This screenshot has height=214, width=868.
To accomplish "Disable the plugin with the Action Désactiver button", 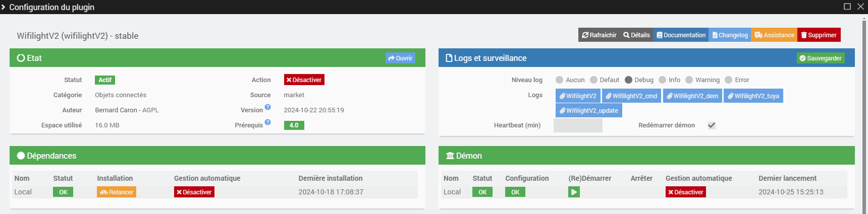I will pos(304,80).
